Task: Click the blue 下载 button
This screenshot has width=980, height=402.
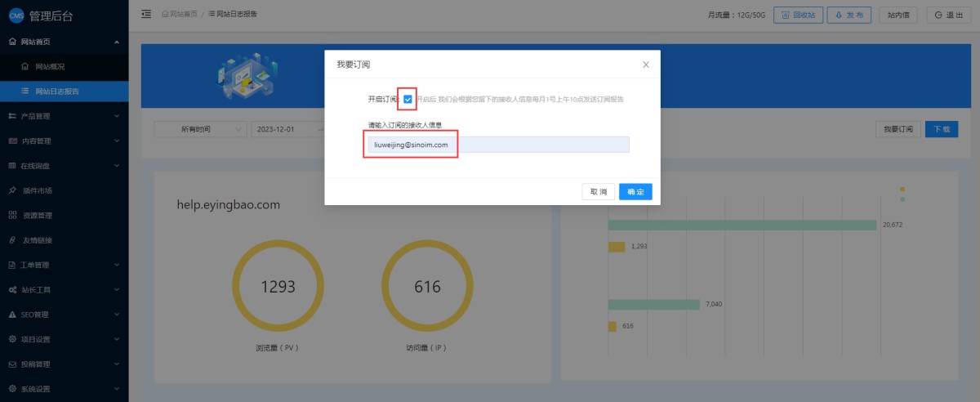Action: pyautogui.click(x=942, y=129)
